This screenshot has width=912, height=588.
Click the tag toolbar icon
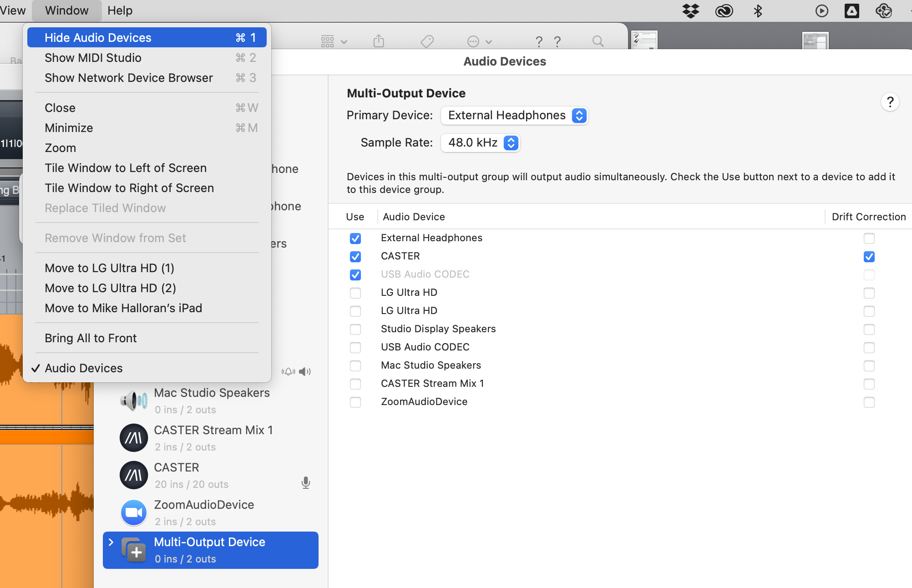(x=427, y=41)
